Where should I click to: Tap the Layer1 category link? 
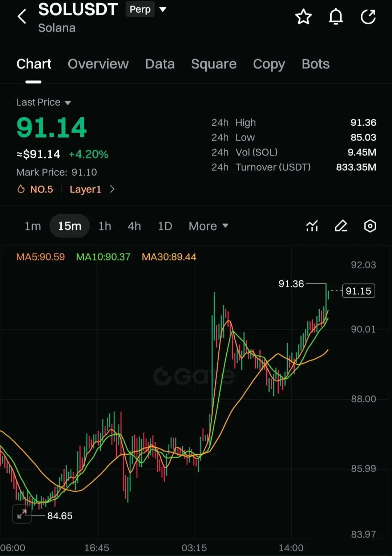(x=85, y=189)
